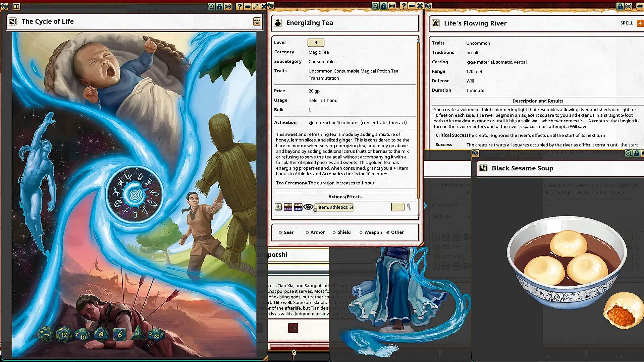This screenshot has height=362, width=644.
Task: Click the Energizing Tea level field
Action: (x=316, y=43)
